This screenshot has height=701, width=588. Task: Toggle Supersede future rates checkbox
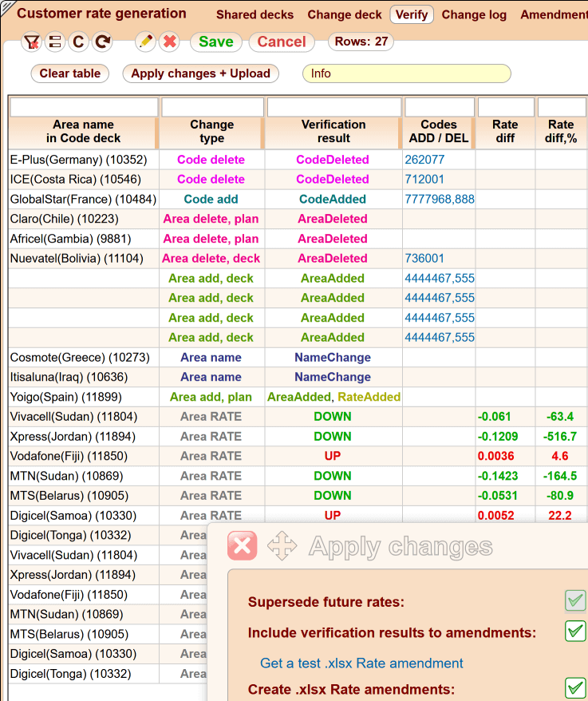click(x=575, y=601)
